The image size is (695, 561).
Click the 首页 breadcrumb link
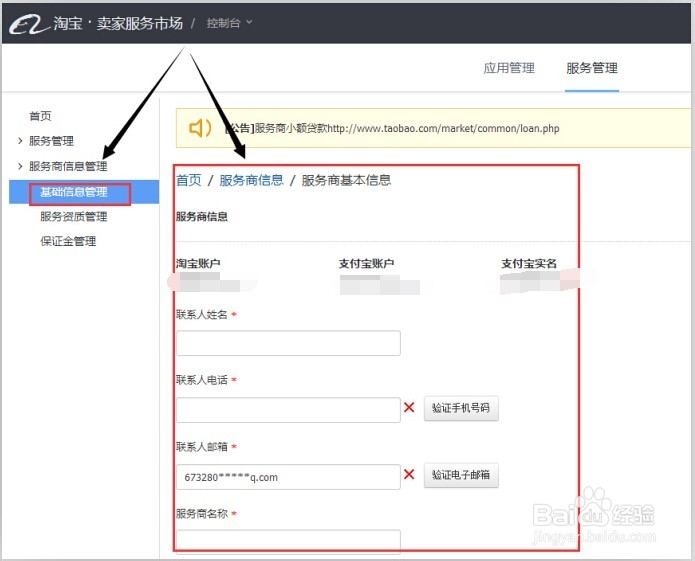coord(189,180)
